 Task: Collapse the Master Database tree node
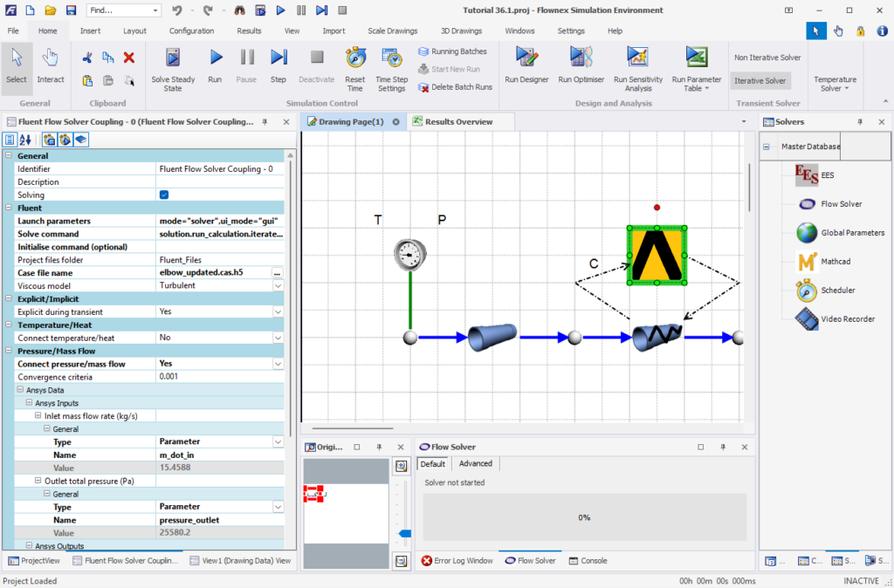767,147
